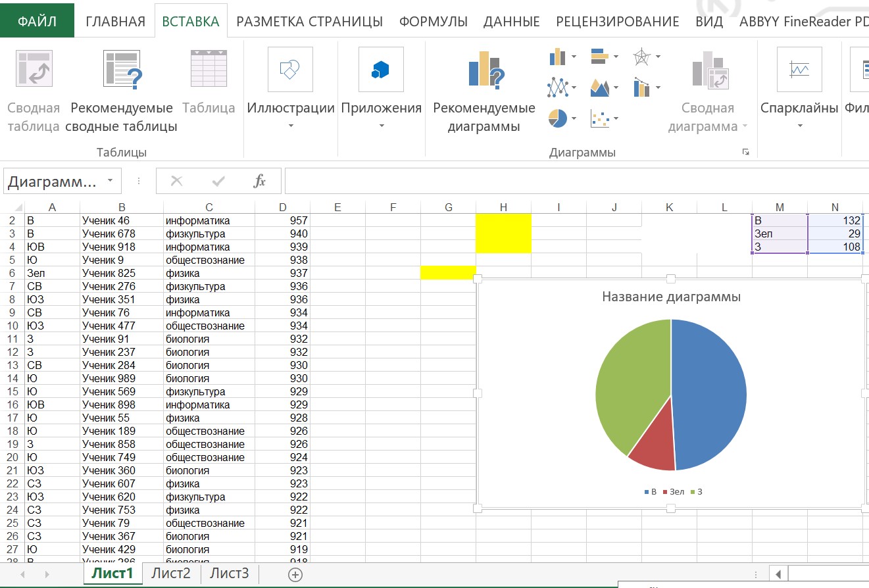Image resolution: width=869 pixels, height=588 pixels.
Task: Insert a combo chart
Action: 641,87
